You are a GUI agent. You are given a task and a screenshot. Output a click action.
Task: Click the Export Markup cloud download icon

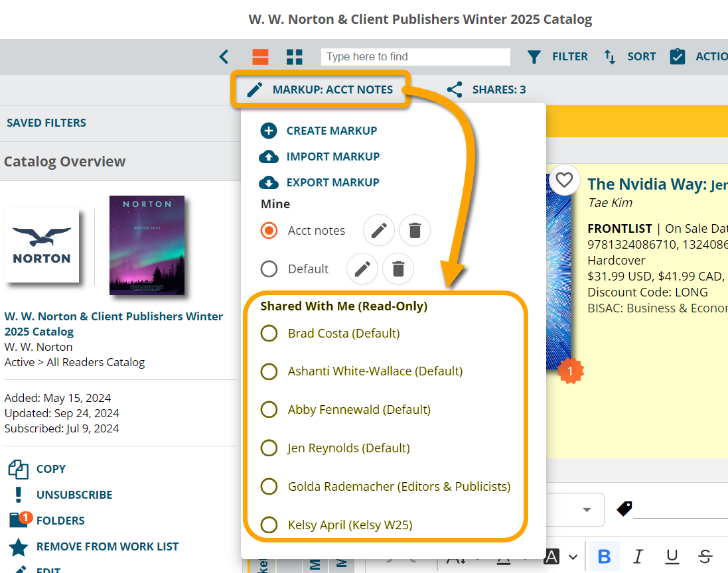click(268, 183)
